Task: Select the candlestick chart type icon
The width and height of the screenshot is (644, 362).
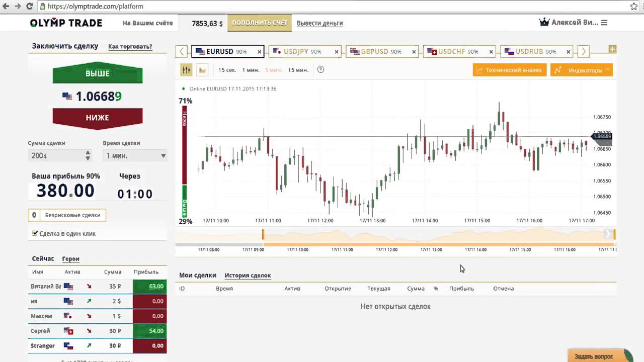Action: [187, 70]
